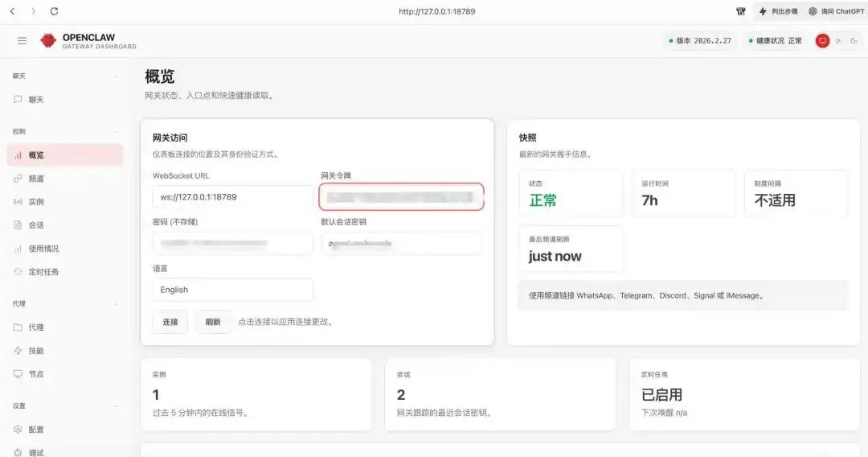Image resolution: width=868 pixels, height=457 pixels.
Task: Click the 健康状况 正常 status pill
Action: 775,40
